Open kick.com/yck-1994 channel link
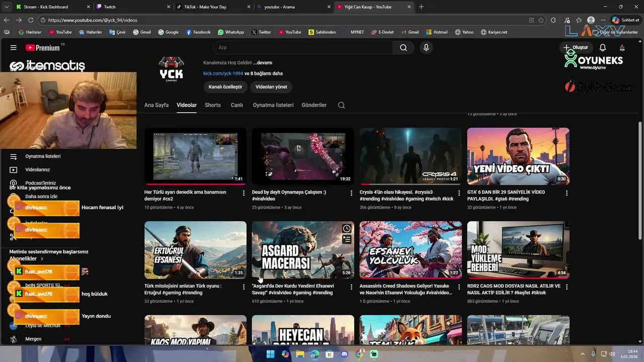Screen dimensions: 644x362 (223, 73)
